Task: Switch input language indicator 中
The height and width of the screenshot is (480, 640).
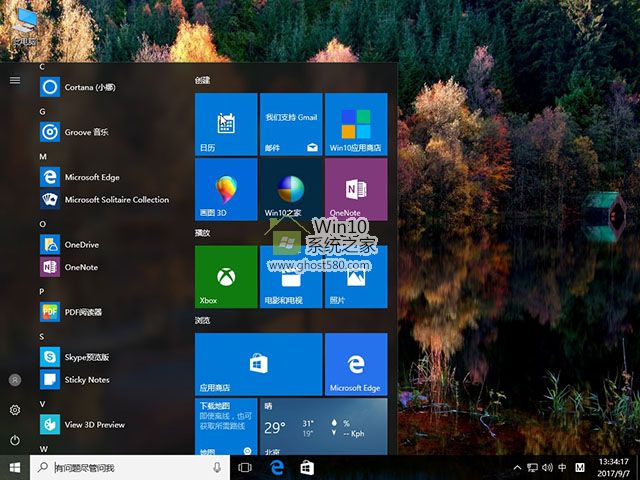Action: (562, 468)
